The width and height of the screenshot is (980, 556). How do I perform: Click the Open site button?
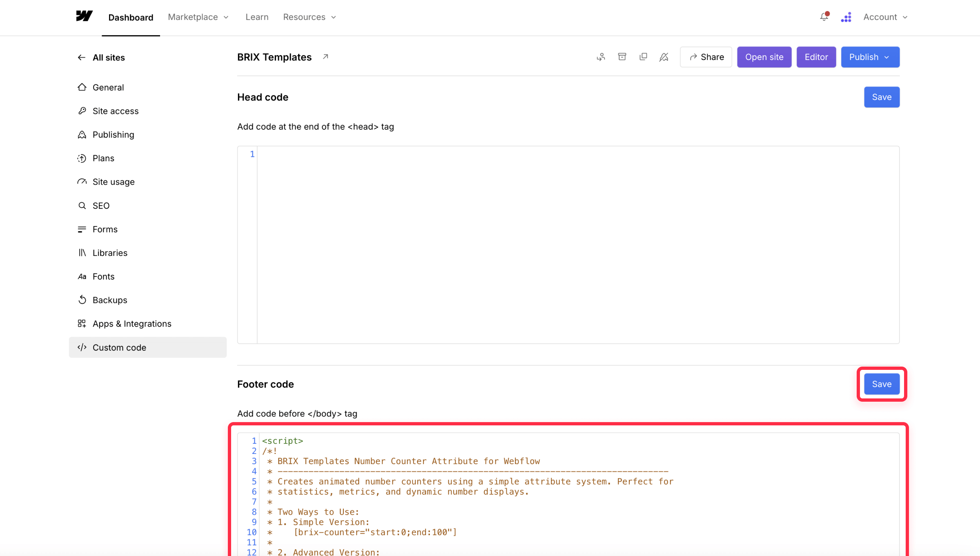764,57
